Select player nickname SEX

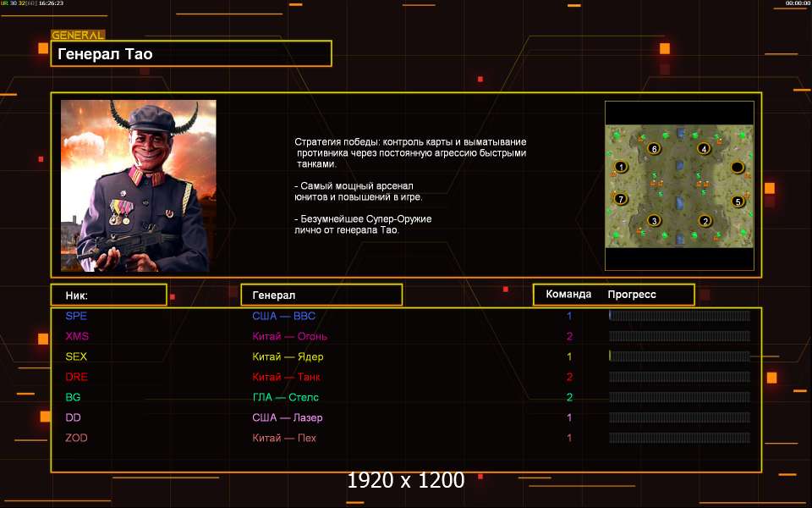coord(76,356)
